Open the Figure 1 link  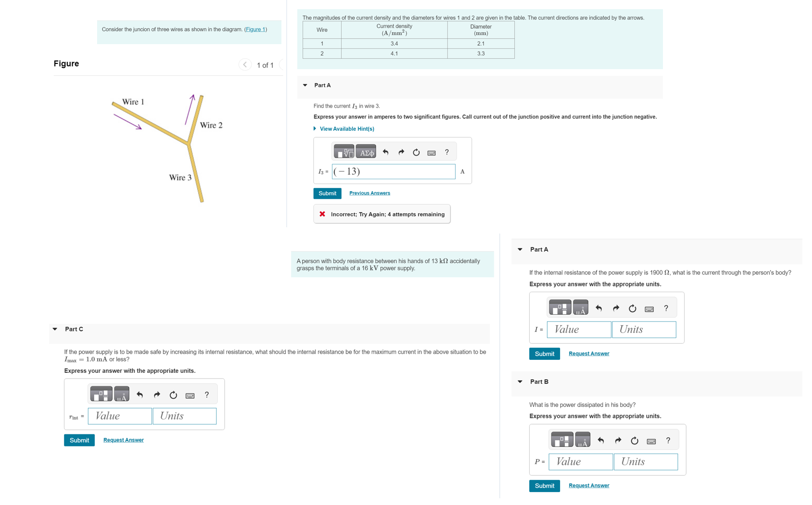tap(256, 29)
